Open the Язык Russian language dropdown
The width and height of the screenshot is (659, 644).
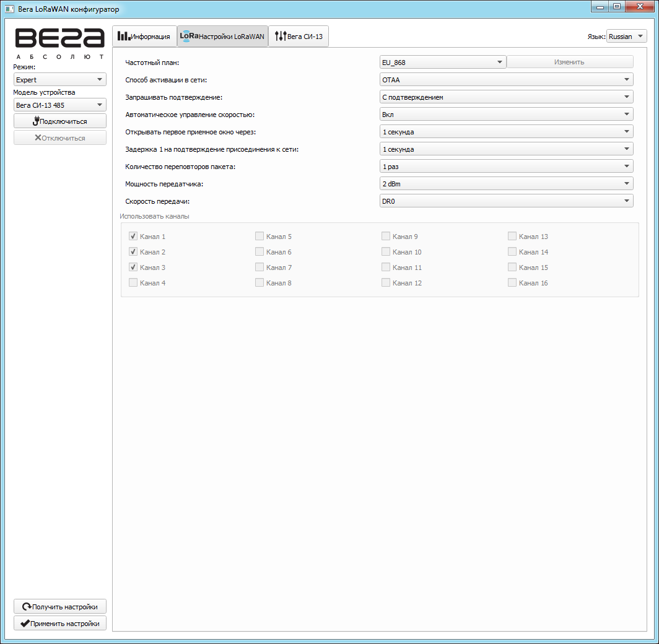click(x=626, y=36)
